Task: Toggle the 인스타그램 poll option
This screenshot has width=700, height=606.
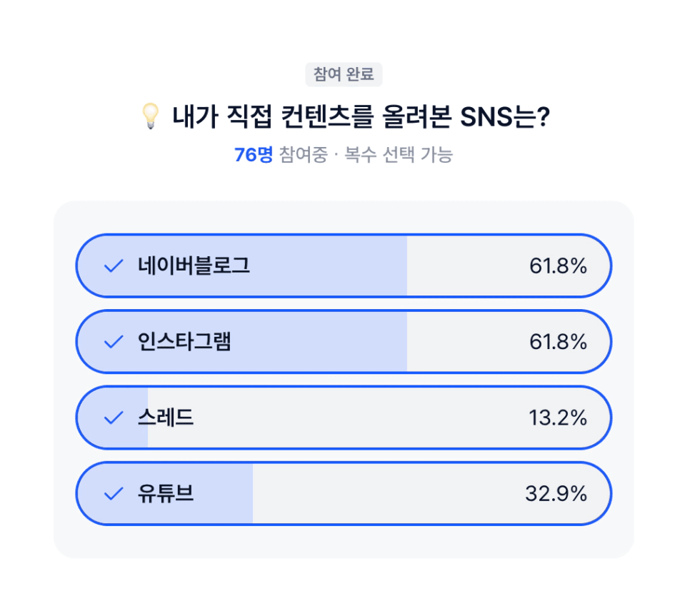Action: 344,342
